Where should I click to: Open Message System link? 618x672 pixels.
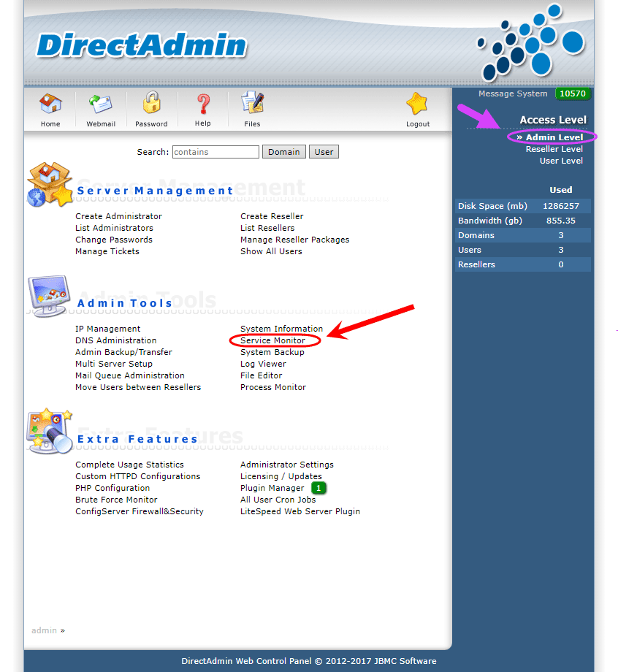coord(513,93)
